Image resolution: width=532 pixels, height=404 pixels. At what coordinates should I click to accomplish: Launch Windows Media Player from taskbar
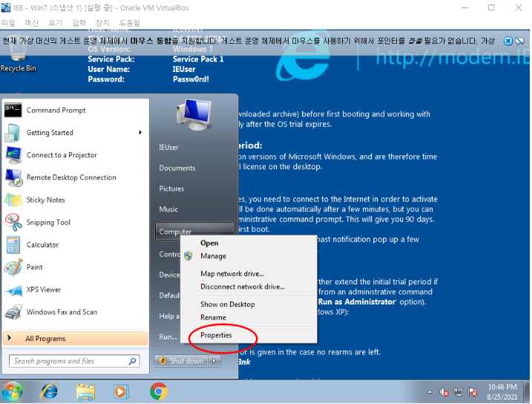coord(121,391)
